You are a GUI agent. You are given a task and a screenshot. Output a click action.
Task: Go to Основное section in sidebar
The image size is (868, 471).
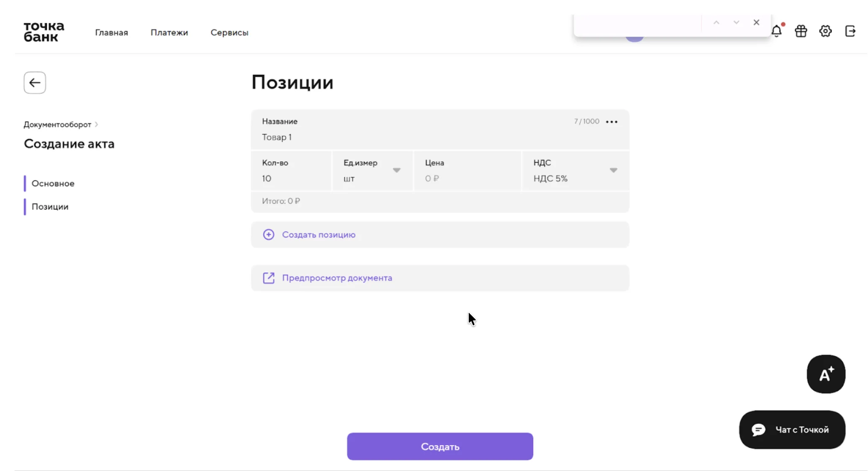pos(53,183)
